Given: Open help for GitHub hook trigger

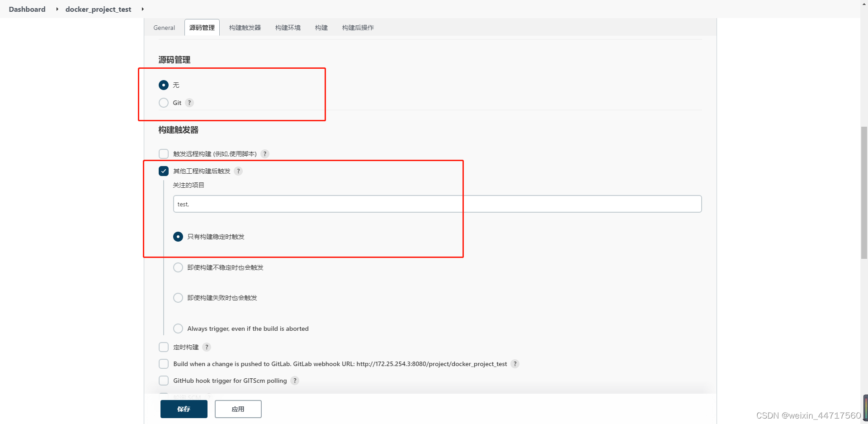Looking at the screenshot, I should pyautogui.click(x=295, y=381).
